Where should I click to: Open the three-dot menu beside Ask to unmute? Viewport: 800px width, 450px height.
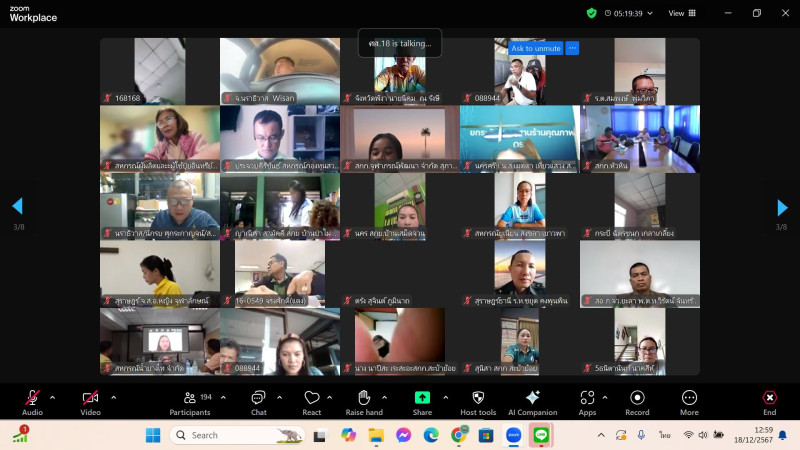point(572,48)
